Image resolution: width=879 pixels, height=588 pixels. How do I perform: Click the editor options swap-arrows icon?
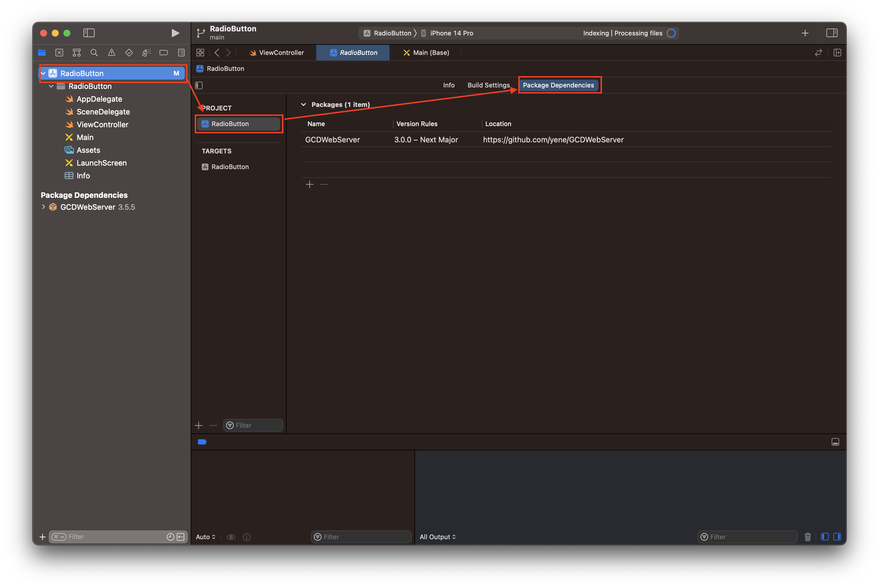pyautogui.click(x=818, y=53)
